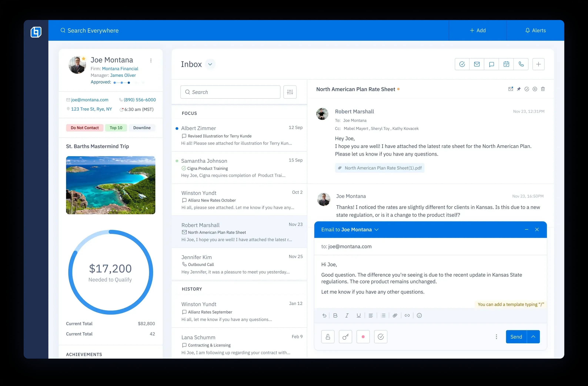Click the Montana Financial firm link
Screen dimensions: 588x386
(x=120, y=68)
